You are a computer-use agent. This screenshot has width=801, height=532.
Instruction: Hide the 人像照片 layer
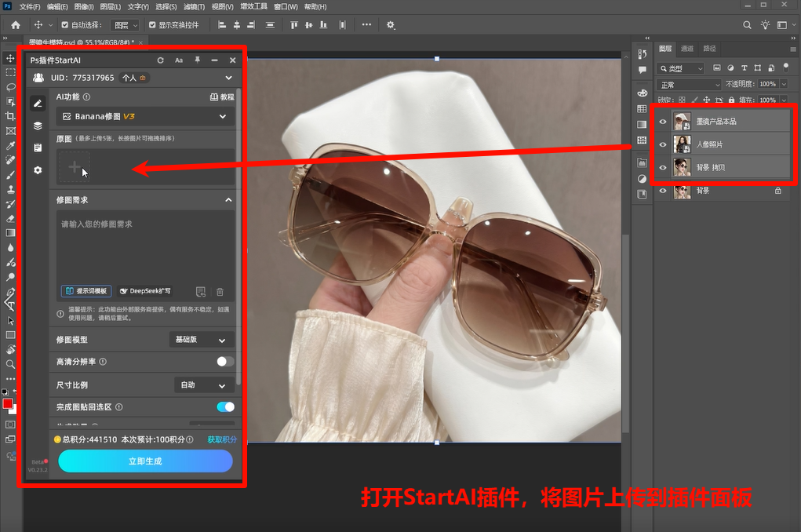(663, 144)
